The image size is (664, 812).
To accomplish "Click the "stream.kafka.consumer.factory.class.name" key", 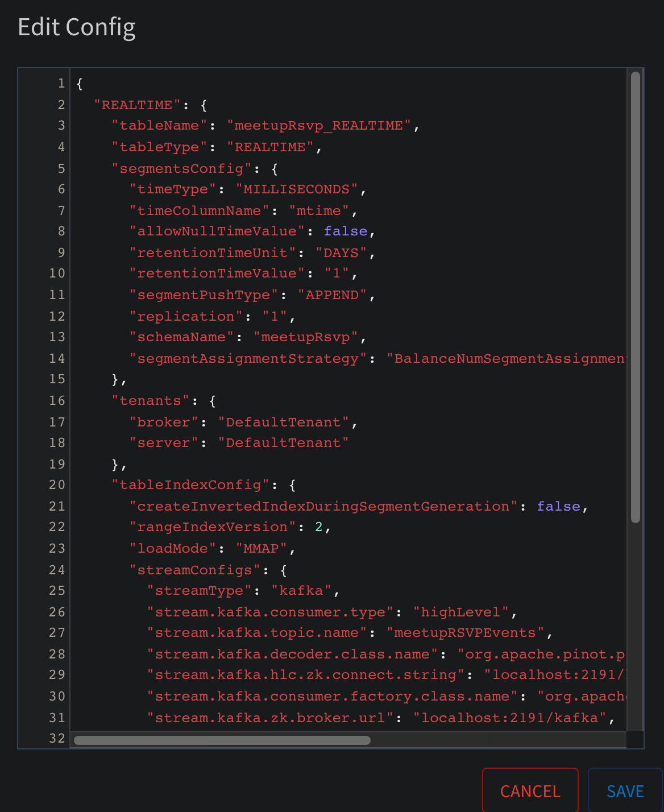I will point(332,697).
